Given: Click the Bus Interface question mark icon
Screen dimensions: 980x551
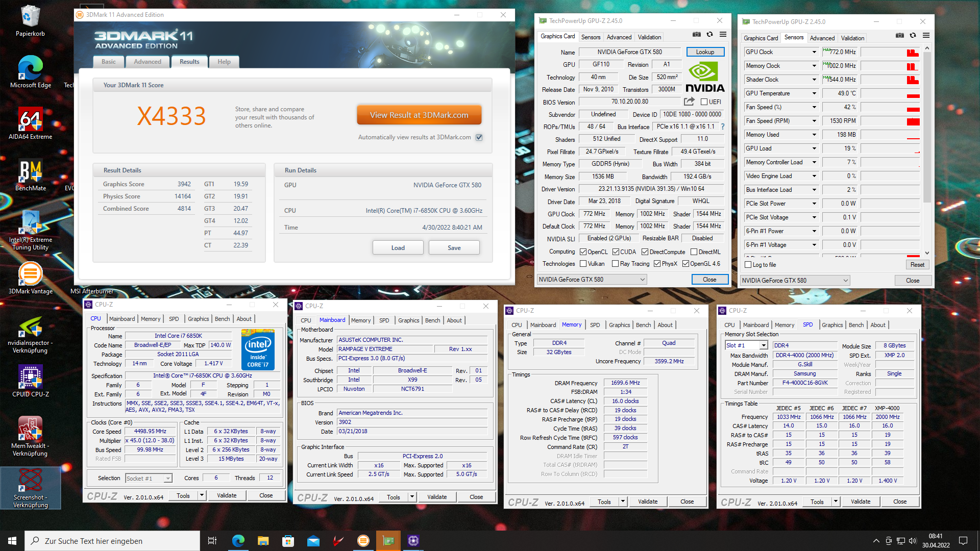Looking at the screenshot, I should [x=722, y=127].
